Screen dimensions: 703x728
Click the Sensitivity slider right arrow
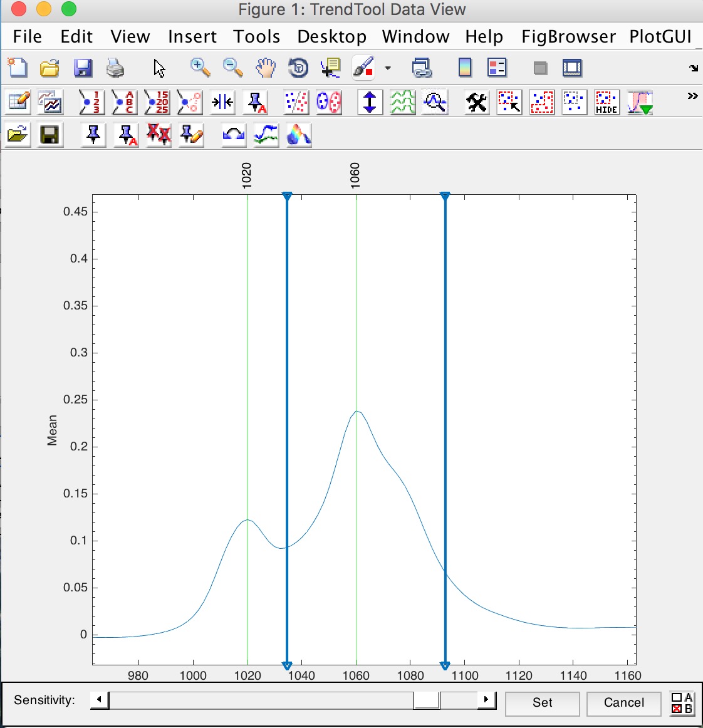tap(486, 700)
